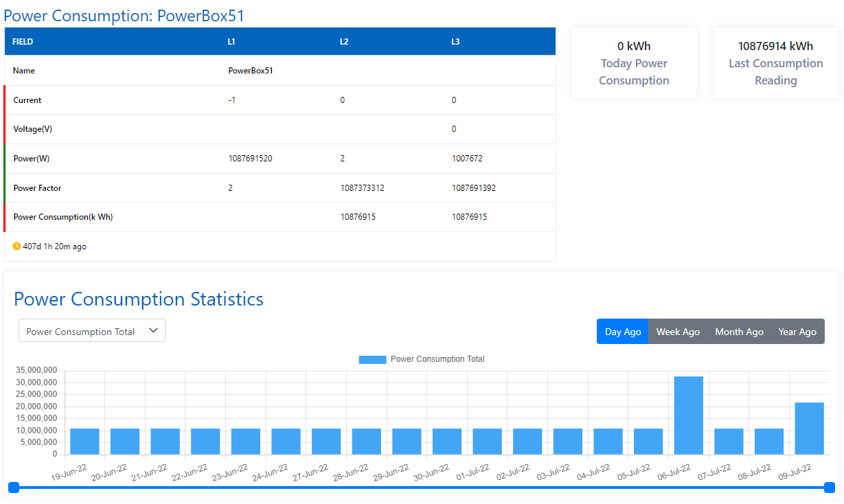Open the Power Consumption Total dropdown

point(91,330)
